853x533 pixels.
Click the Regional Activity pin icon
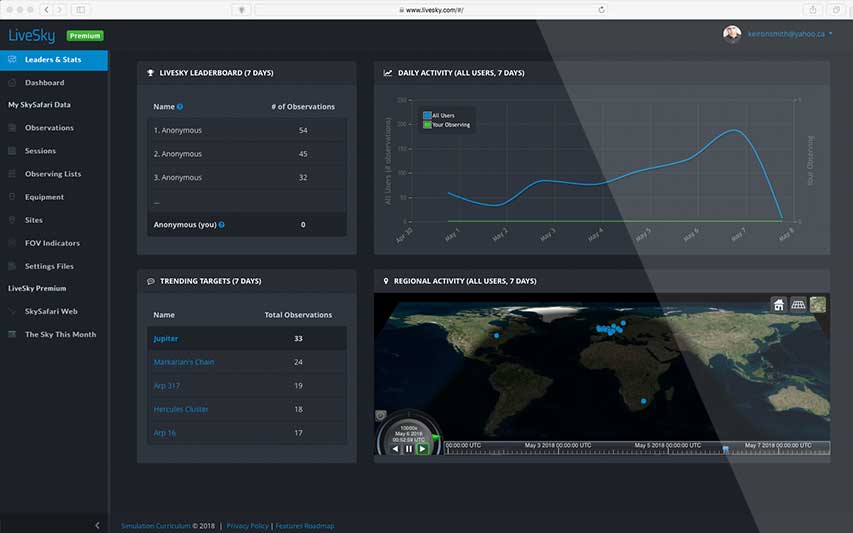click(386, 281)
